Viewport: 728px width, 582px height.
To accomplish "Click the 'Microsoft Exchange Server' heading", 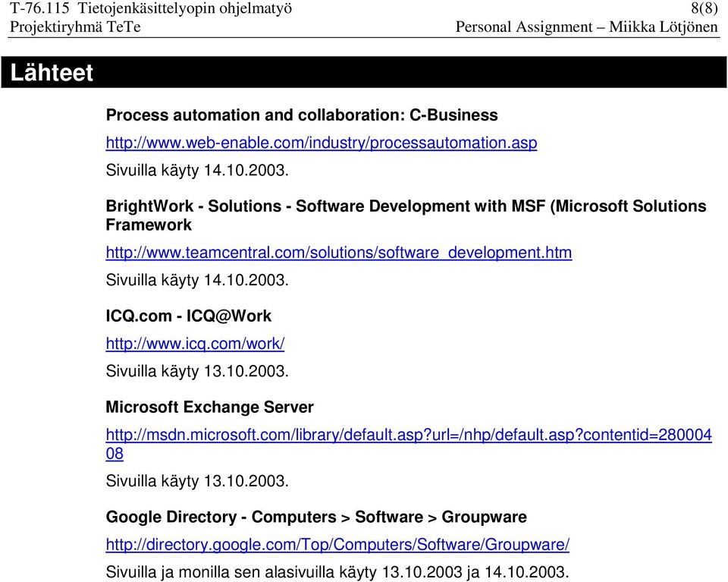I will click(209, 407).
